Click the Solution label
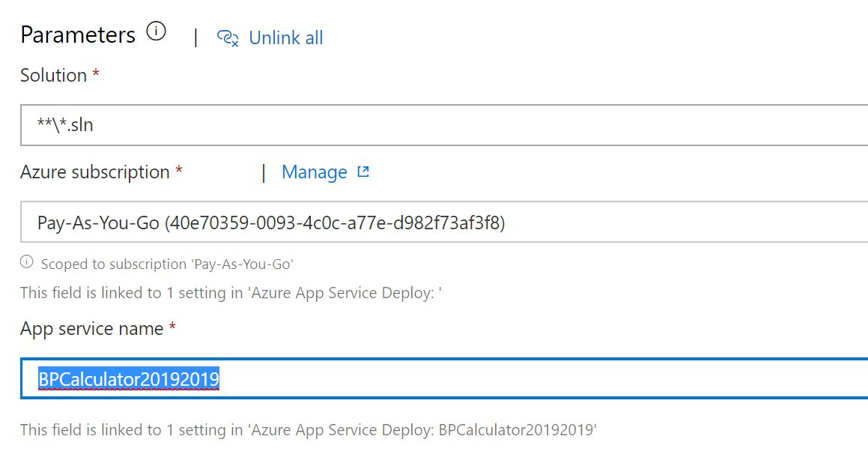Image resolution: width=868 pixels, height=475 pixels. 54,75
